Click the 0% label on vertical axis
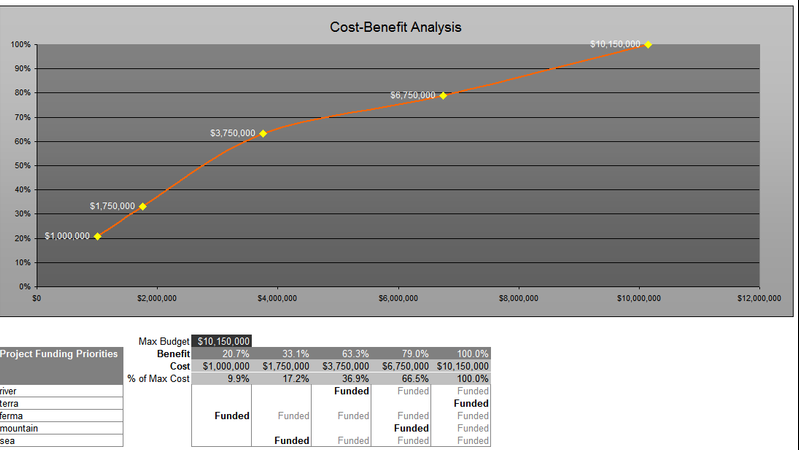The height and width of the screenshot is (450, 799). pos(25,286)
